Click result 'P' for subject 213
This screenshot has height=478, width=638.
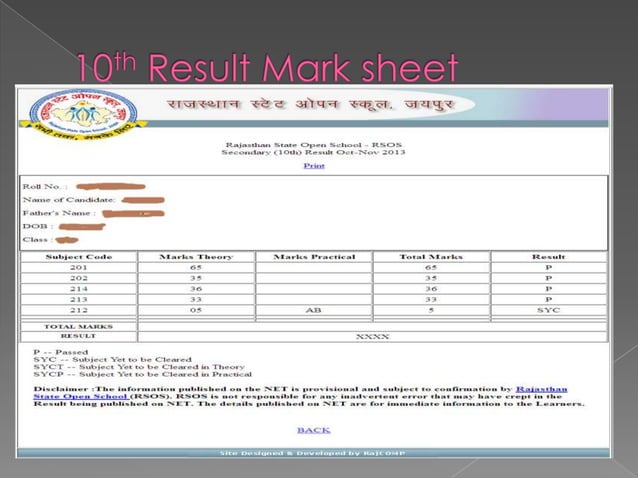click(548, 299)
